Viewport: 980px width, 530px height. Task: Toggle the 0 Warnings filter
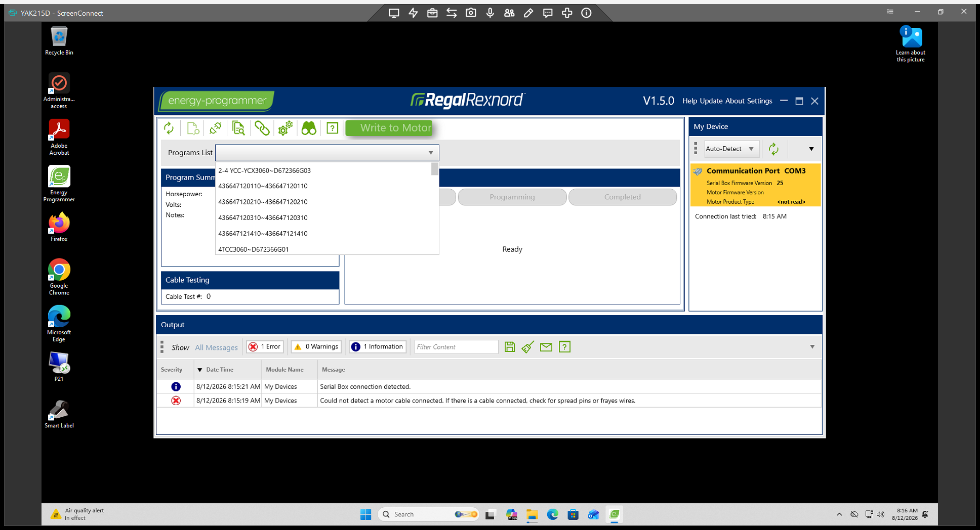(316, 347)
